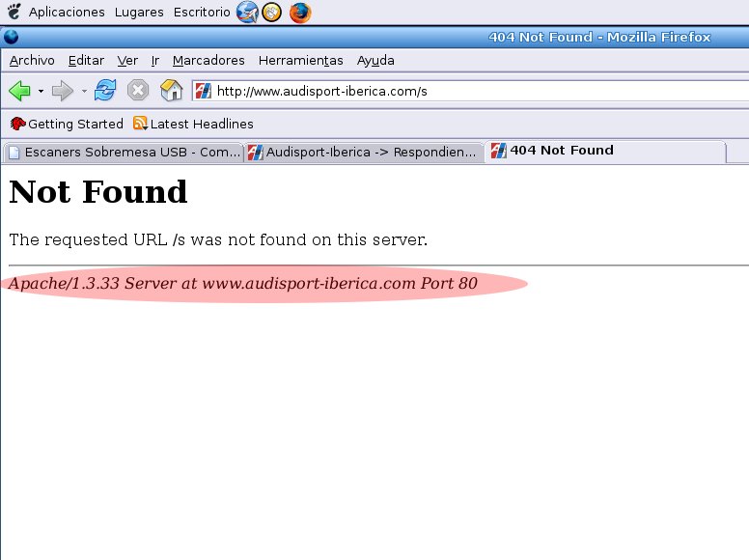Click the Apache/1.3.33 Server signature text
The image size is (749, 560).
coord(243,283)
